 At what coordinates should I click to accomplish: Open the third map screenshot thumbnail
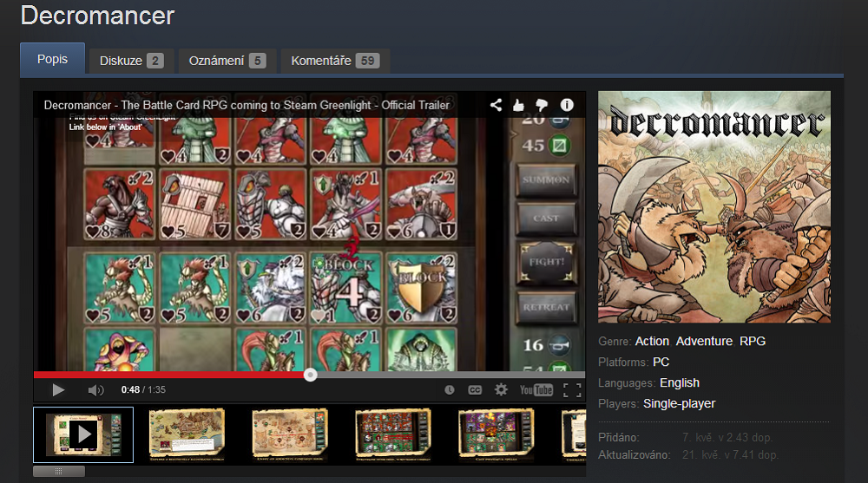290,434
